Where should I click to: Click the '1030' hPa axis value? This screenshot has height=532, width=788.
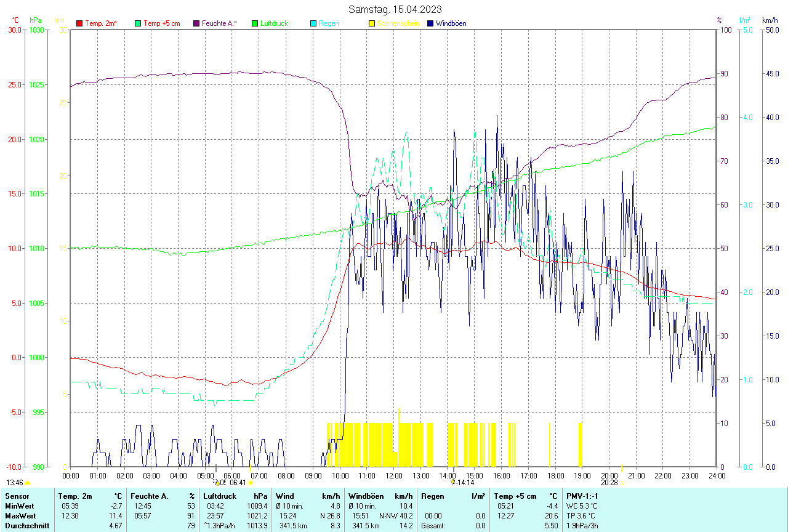coord(36,30)
